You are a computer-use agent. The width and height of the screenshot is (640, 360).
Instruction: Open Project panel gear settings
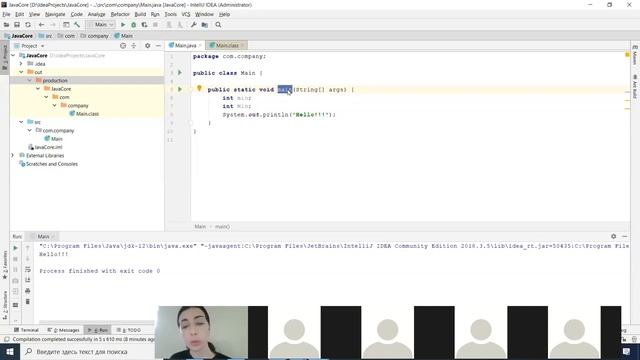point(147,46)
